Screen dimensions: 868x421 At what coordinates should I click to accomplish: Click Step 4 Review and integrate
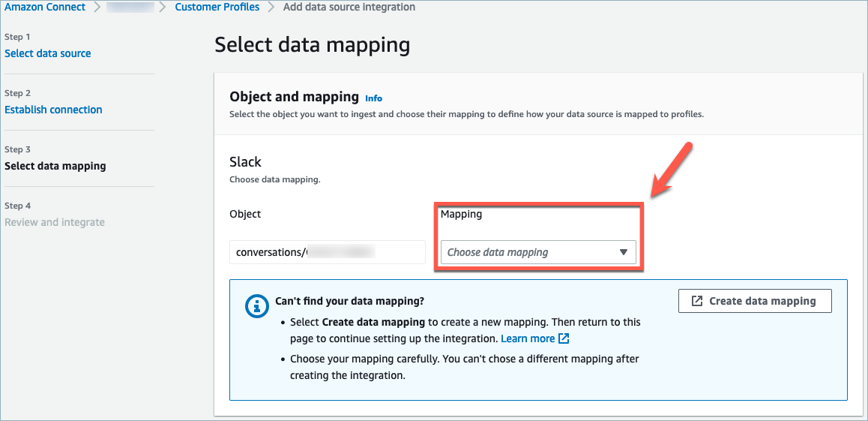[54, 222]
